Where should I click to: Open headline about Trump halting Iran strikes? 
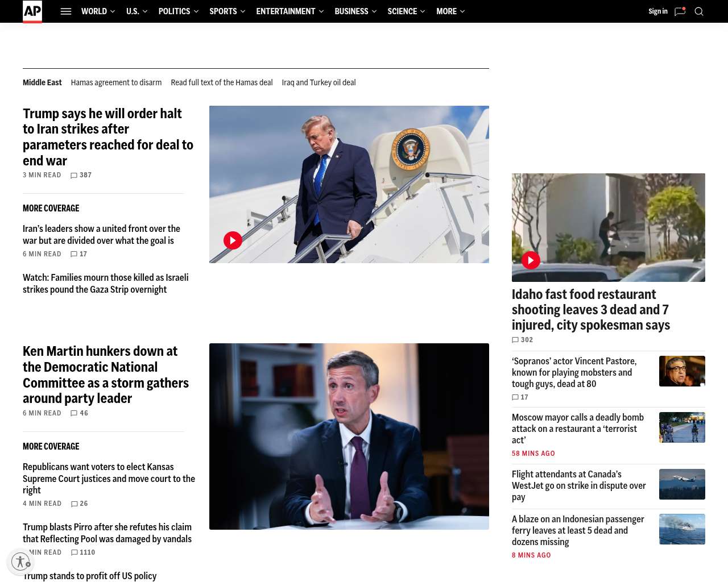click(108, 137)
